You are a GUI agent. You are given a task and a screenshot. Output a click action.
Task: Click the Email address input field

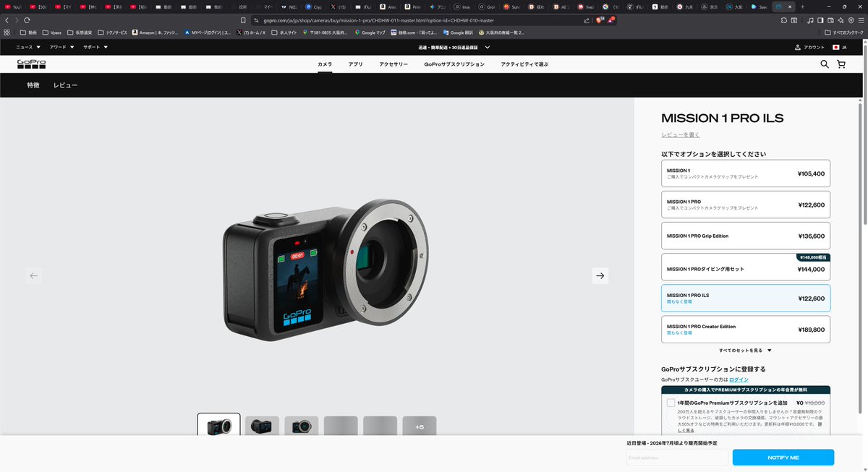point(678,458)
